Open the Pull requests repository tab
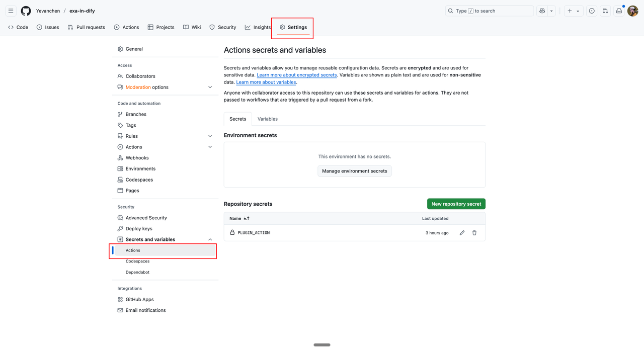 coord(87,27)
